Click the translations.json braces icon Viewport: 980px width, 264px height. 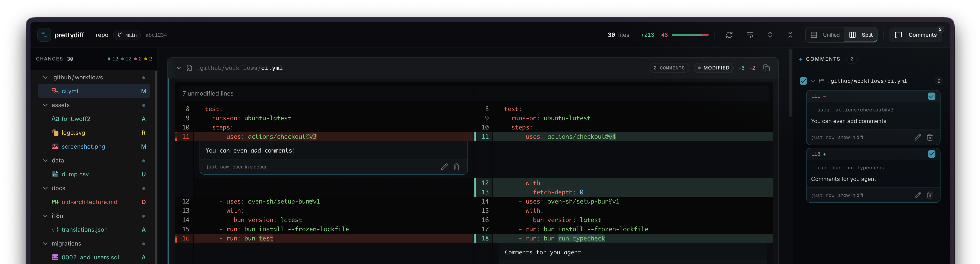click(x=55, y=230)
